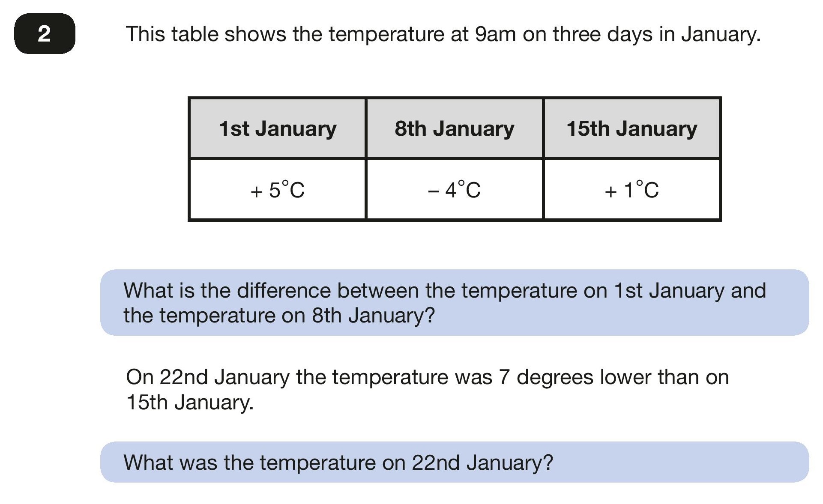
Task: Select the 1st January header cell
Action: pos(278,128)
